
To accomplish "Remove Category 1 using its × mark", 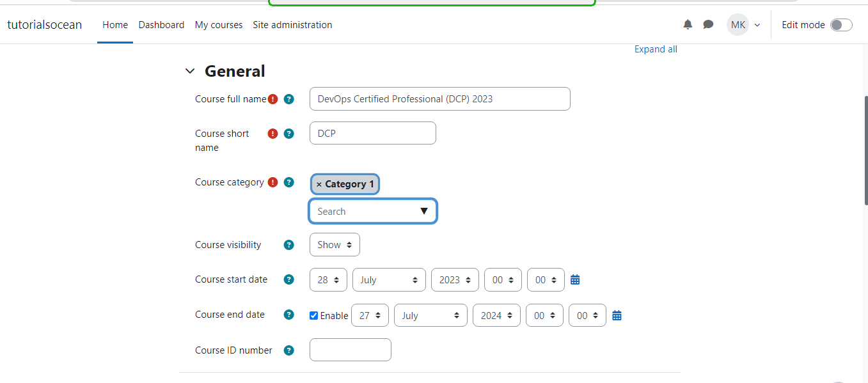I will [319, 184].
